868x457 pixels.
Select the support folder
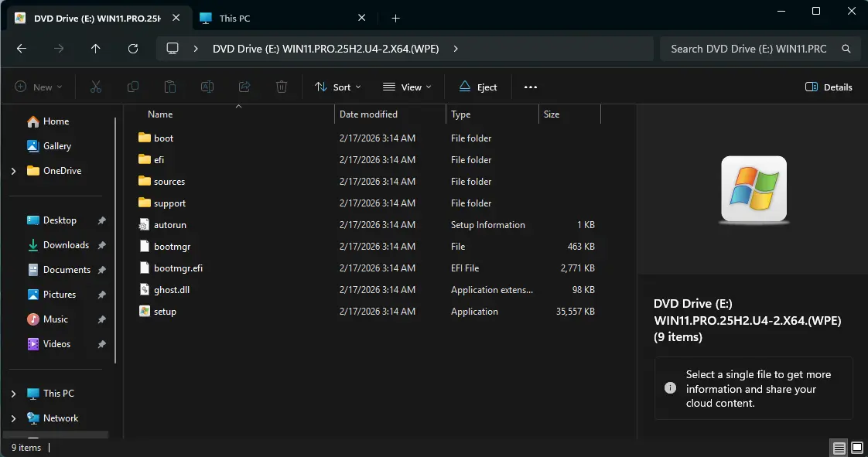click(x=169, y=203)
